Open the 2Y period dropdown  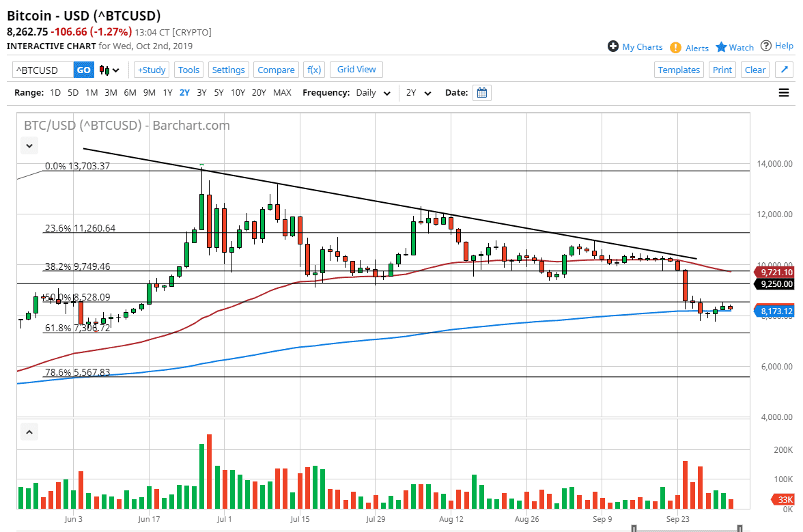click(419, 92)
